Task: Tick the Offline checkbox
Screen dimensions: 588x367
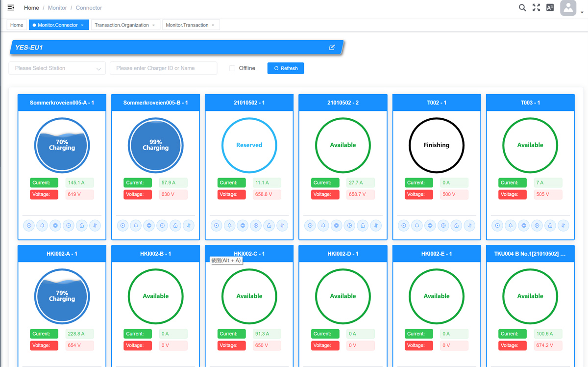Action: tap(232, 68)
